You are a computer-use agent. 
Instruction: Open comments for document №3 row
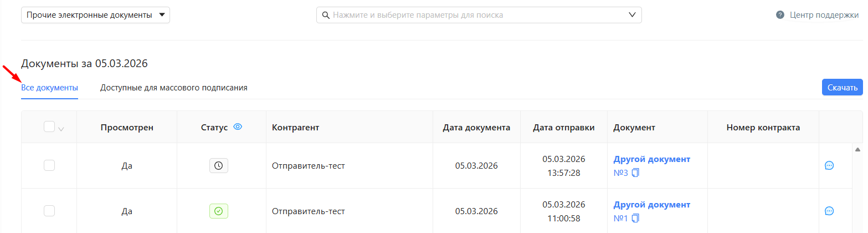[x=829, y=165]
